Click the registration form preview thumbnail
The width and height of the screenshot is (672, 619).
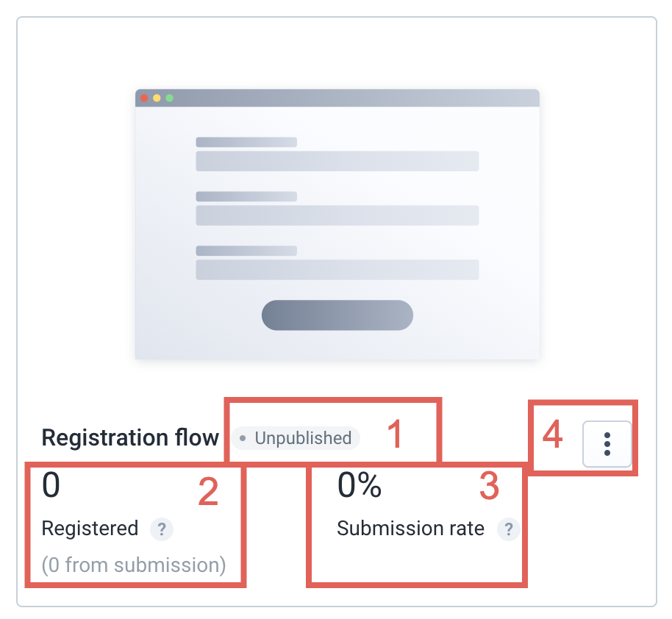337,223
